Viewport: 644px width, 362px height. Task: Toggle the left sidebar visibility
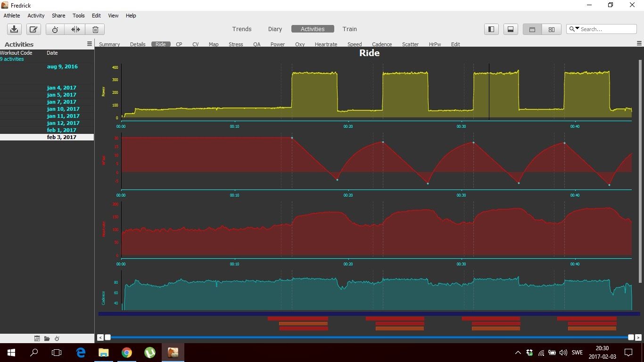[491, 29]
